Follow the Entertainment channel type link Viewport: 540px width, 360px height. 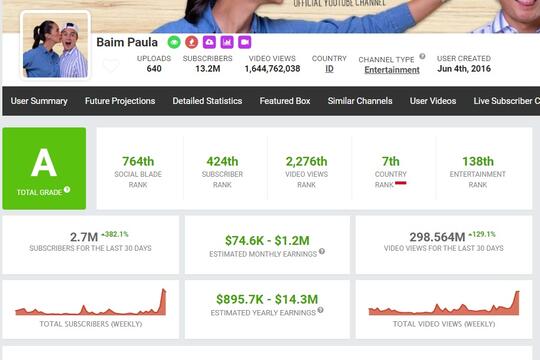coord(392,70)
